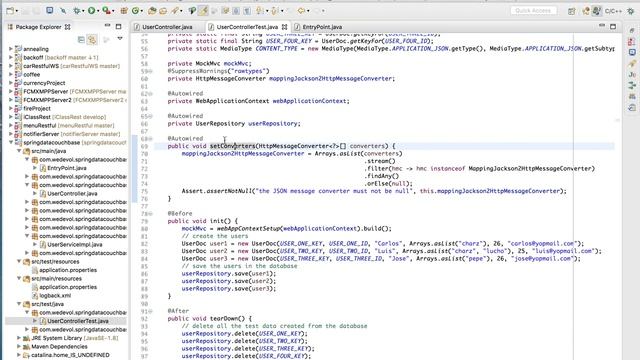
Task: Click the Run External Tools icon
Action: (x=106, y=11)
